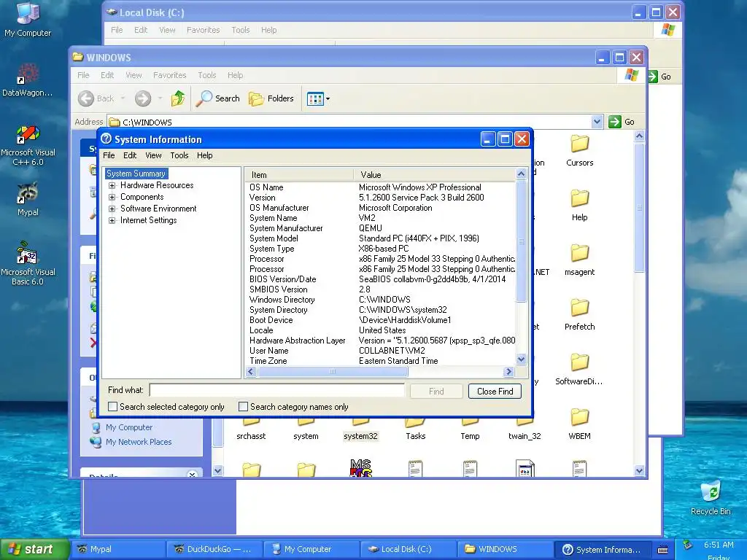Expand Hardware Resources tree node

coord(112,185)
